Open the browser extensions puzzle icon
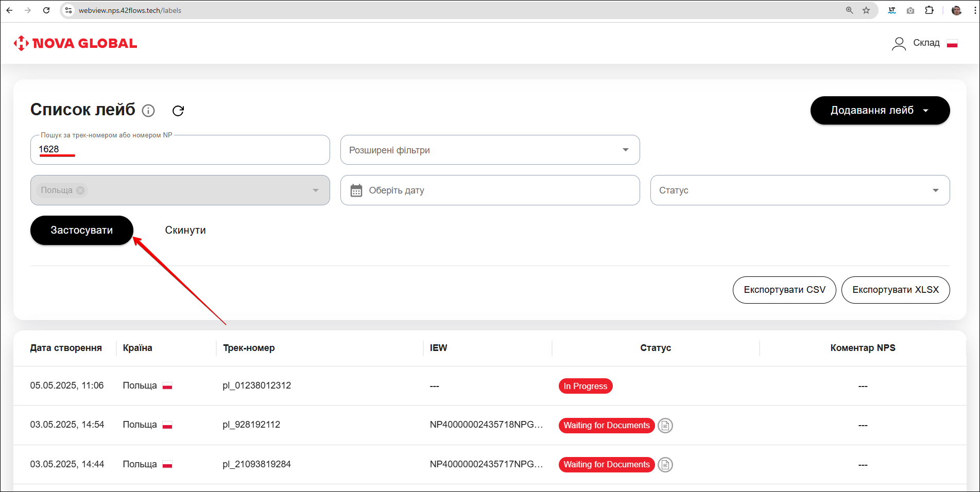This screenshot has height=492, width=980. (x=929, y=10)
